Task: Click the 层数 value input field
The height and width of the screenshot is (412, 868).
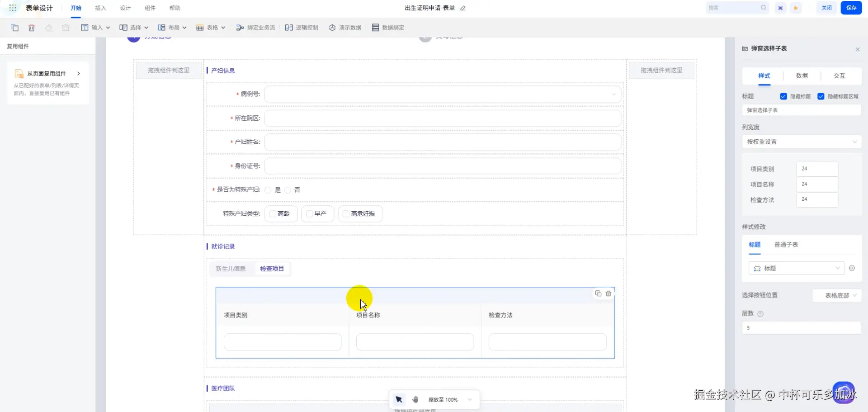Action: 802,328
